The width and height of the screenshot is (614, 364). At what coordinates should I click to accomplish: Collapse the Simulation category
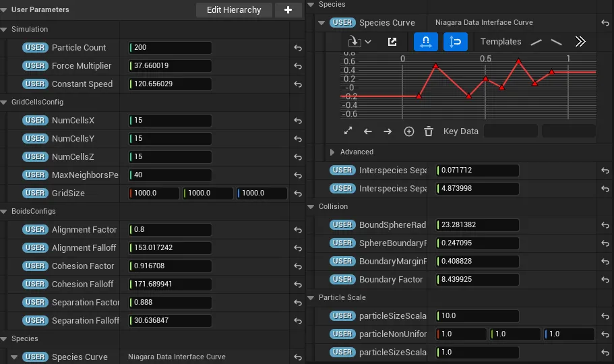tap(4, 30)
